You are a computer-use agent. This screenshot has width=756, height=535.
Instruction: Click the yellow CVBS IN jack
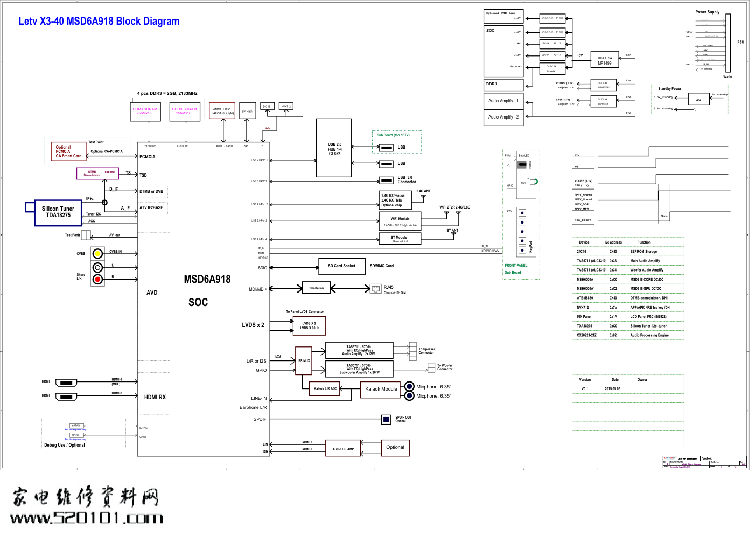97,253
